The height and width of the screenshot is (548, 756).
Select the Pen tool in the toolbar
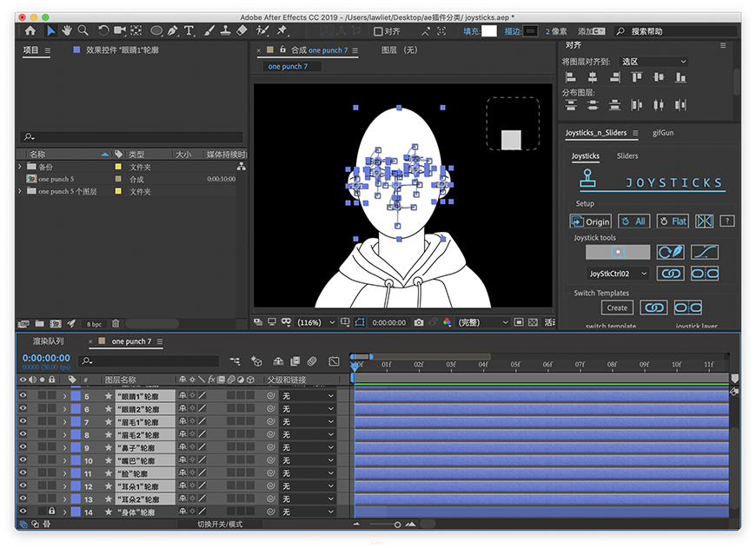point(173,30)
